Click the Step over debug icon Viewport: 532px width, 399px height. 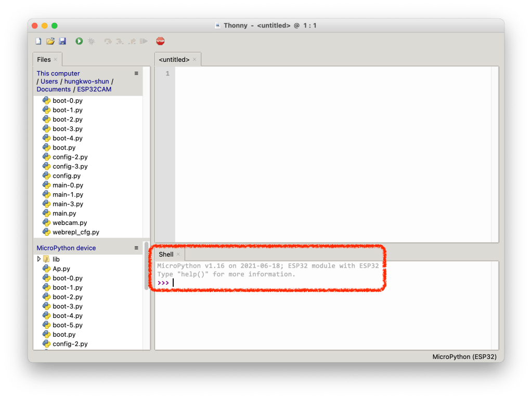(108, 41)
